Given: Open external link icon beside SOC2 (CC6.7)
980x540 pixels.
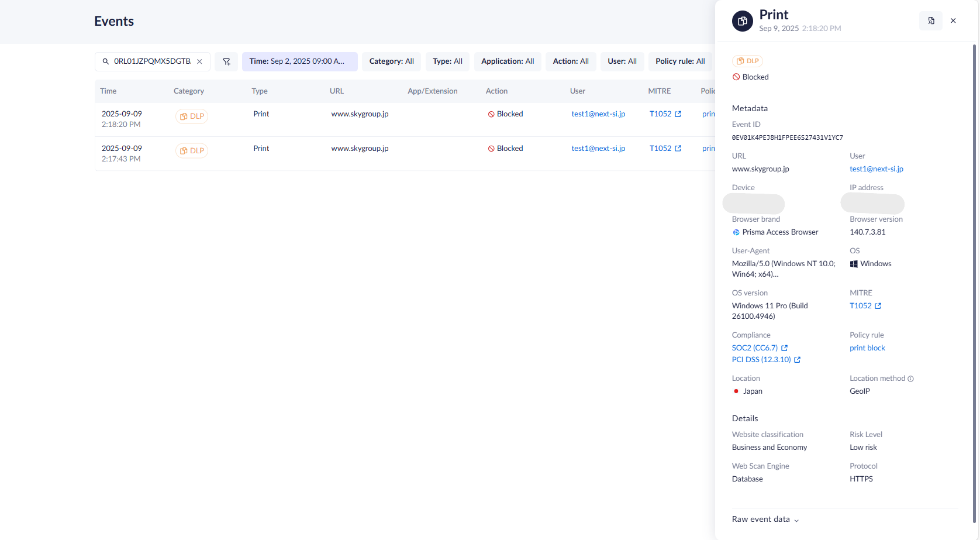Looking at the screenshot, I should coord(785,348).
